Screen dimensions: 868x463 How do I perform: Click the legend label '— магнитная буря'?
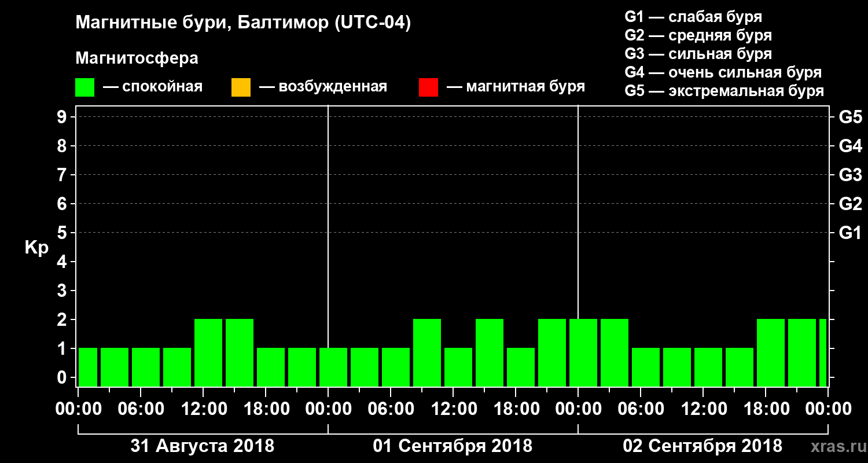point(516,87)
